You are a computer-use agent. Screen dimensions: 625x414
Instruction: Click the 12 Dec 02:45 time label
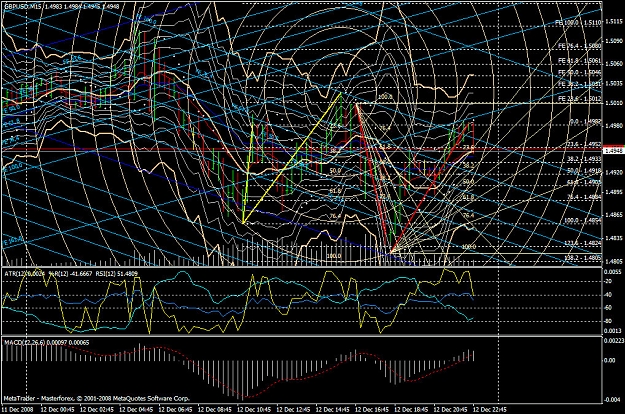coord(96,410)
